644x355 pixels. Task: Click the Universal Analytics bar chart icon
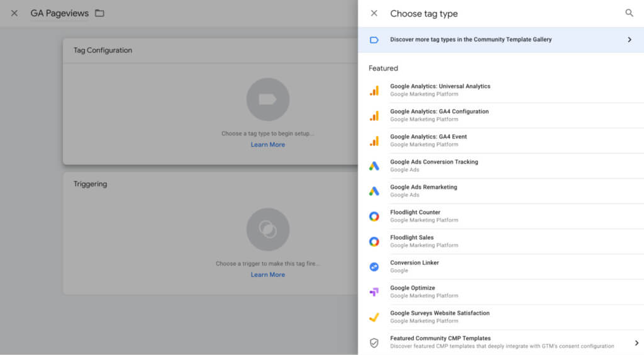374,91
